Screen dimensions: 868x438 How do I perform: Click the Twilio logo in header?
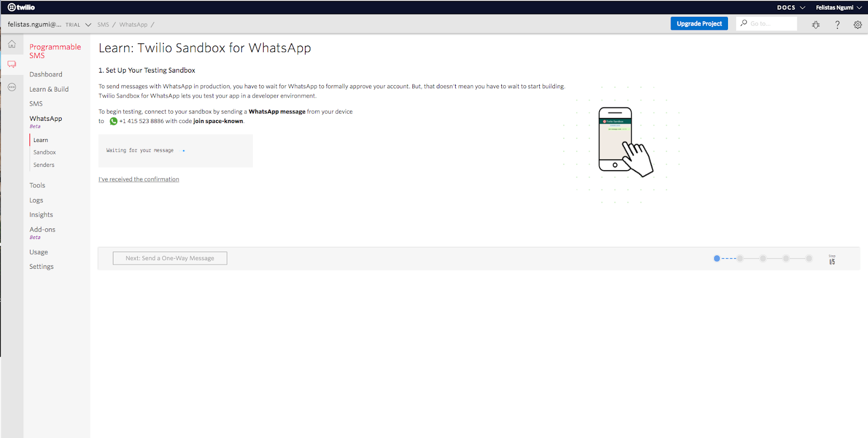[21, 7]
